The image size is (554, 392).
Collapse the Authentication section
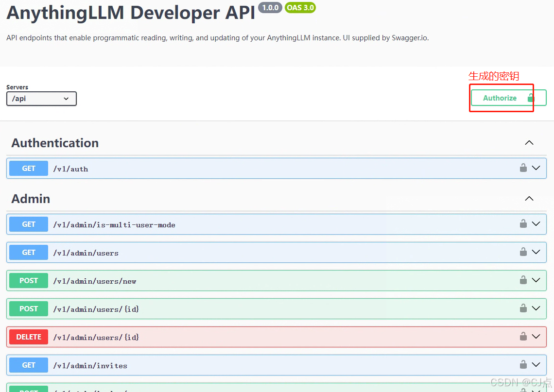529,143
